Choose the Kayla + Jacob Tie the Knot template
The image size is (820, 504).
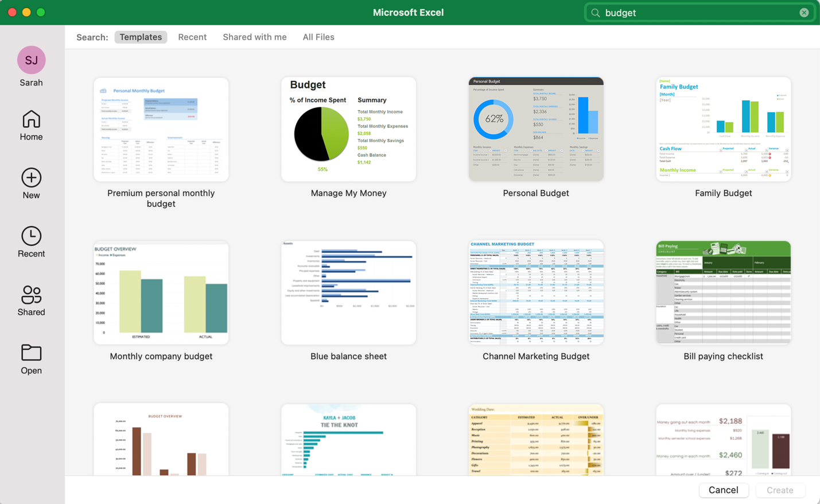[348, 440]
